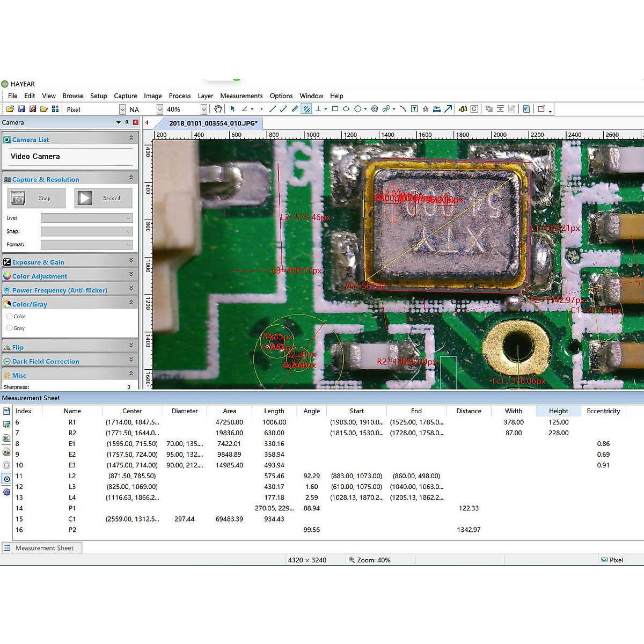Open the Measurements menu
The image size is (644, 644).
pyautogui.click(x=241, y=96)
